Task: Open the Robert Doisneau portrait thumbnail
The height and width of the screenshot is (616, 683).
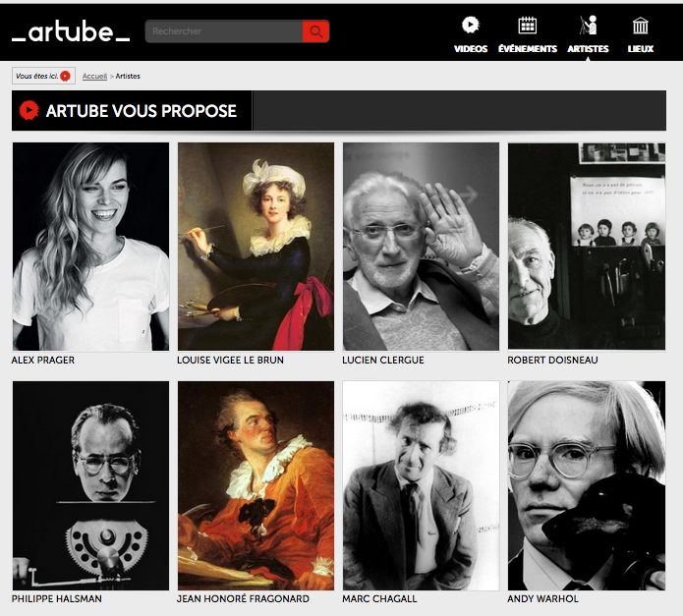Action: (x=587, y=247)
